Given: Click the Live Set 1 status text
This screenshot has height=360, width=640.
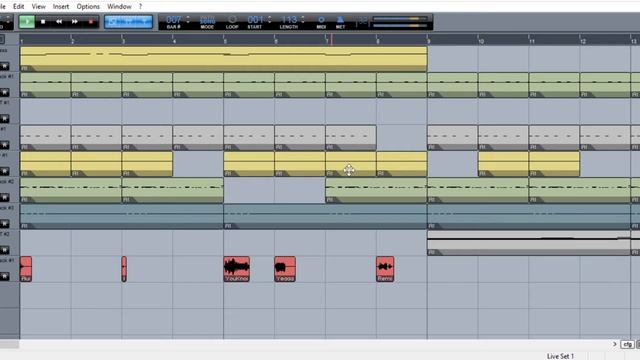Looking at the screenshot, I should click(x=560, y=356).
